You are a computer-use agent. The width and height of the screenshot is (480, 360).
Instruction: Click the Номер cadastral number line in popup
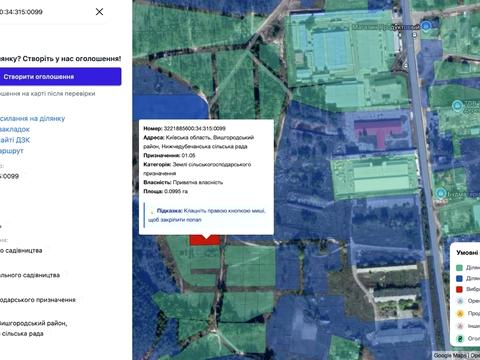click(184, 128)
